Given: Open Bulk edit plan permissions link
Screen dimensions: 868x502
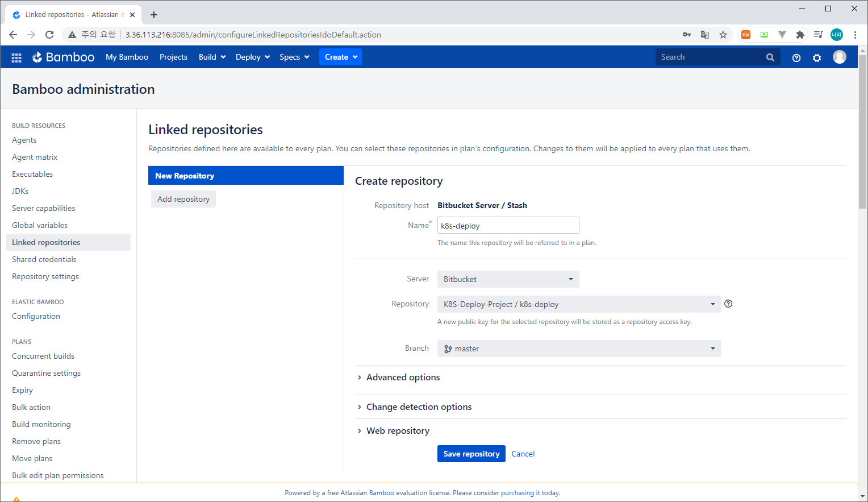Looking at the screenshot, I should [x=58, y=475].
